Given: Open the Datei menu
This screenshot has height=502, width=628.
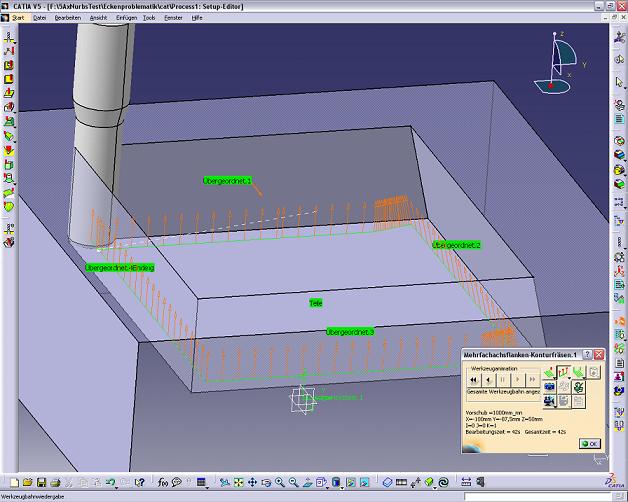Looking at the screenshot, I should [39, 18].
